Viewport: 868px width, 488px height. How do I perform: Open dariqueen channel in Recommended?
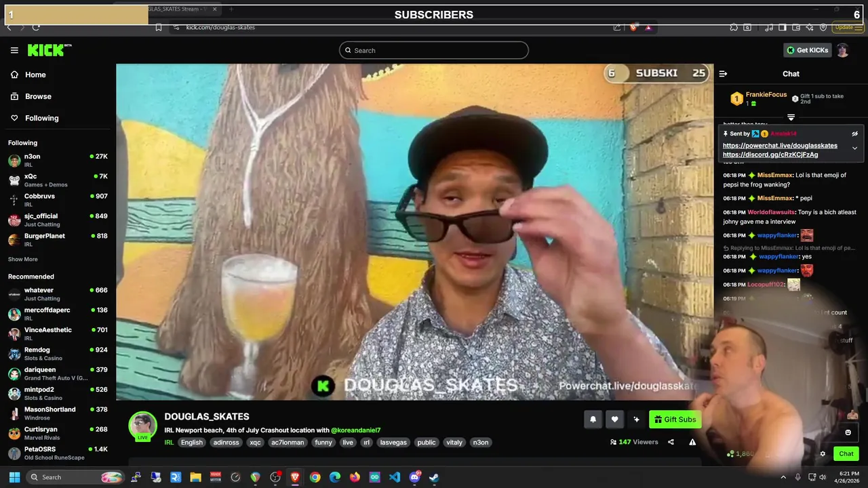(x=58, y=373)
